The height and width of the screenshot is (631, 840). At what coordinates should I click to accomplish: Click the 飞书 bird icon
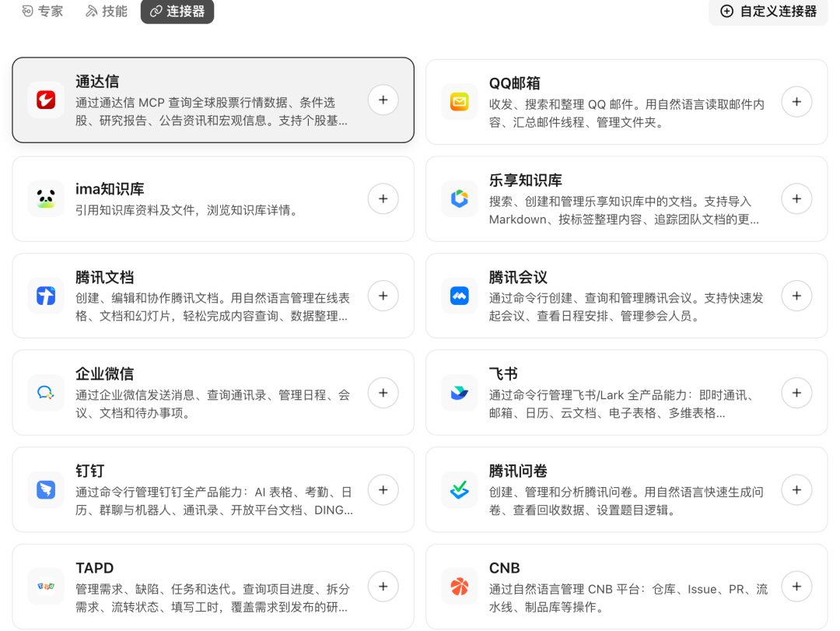tap(460, 393)
